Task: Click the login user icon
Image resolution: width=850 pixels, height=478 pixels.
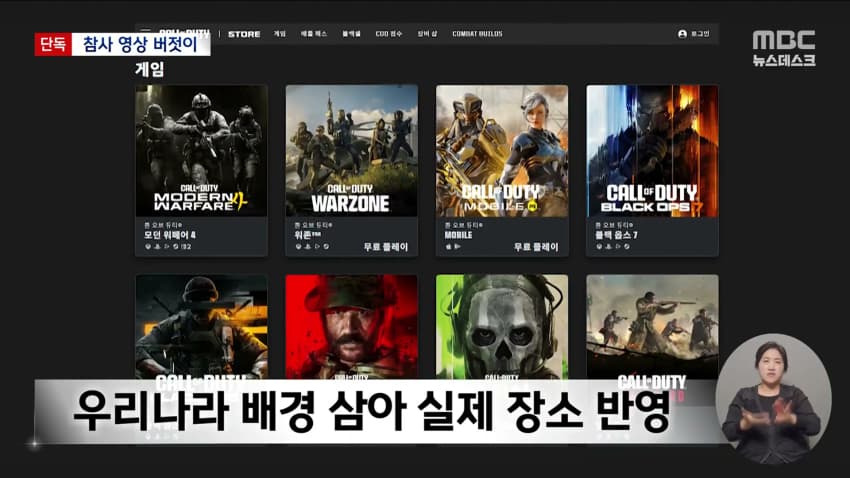Action: pyautogui.click(x=682, y=34)
